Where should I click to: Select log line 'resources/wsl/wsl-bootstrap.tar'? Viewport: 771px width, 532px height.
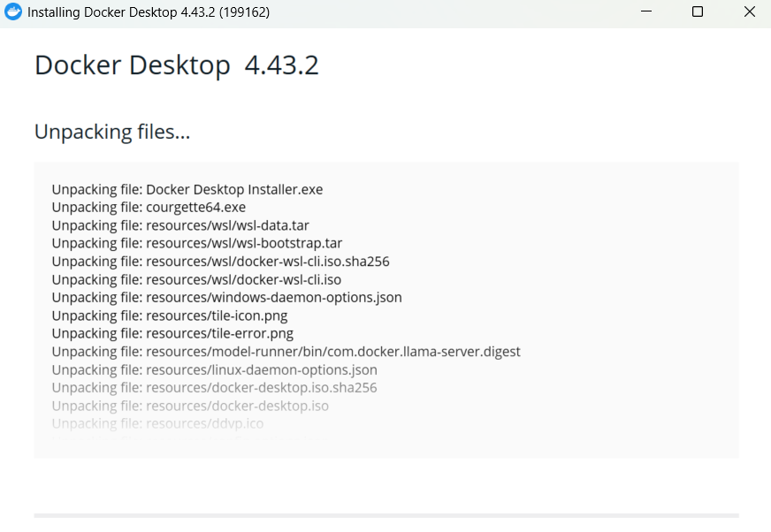tap(196, 243)
